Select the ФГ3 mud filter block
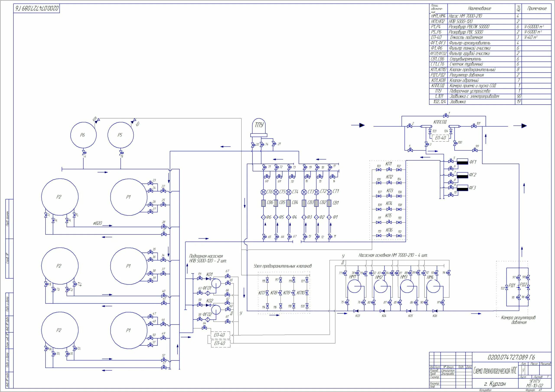 pyautogui.click(x=462, y=188)
